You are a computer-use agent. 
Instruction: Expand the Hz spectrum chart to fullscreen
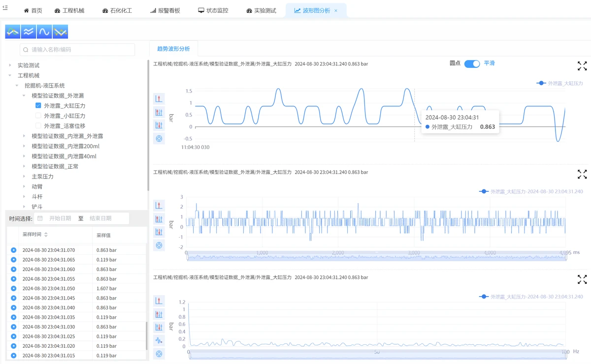tap(582, 279)
